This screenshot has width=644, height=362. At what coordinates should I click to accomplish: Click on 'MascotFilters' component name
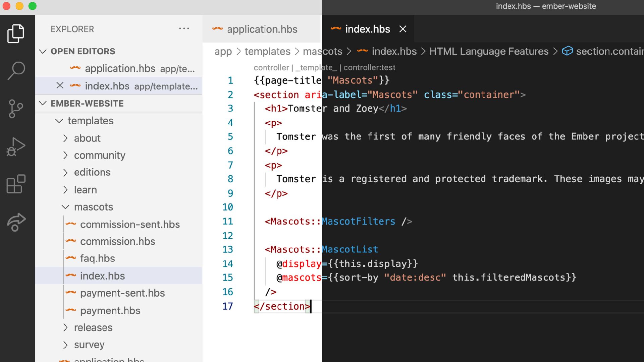pyautogui.click(x=358, y=221)
